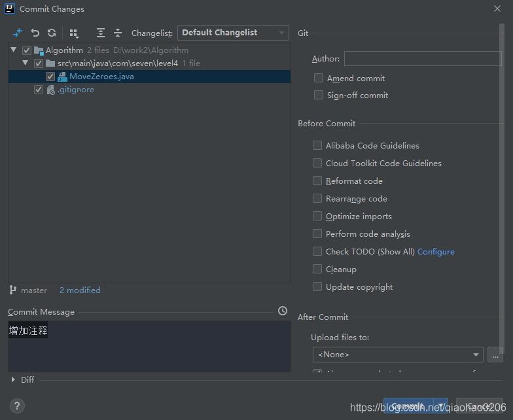Image resolution: width=513 pixels, height=420 pixels.
Task: Expand the Diff section
Action: pos(14,379)
